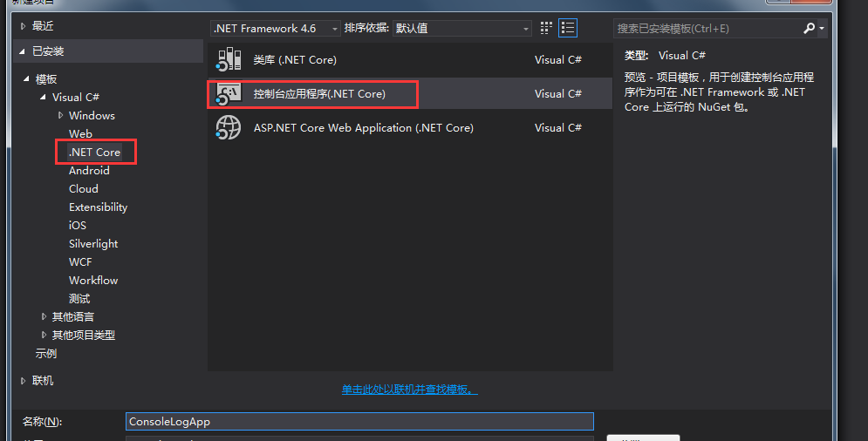The image size is (868, 441).
Task: Click the console application template icon
Action: [229, 93]
